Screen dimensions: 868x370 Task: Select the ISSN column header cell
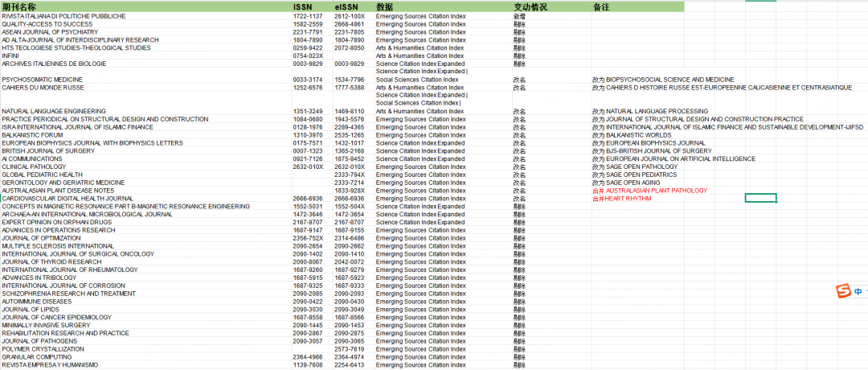pyautogui.click(x=312, y=7)
